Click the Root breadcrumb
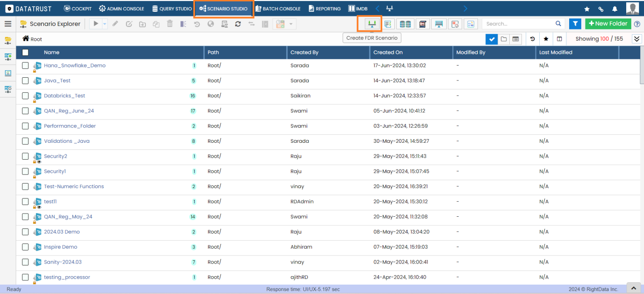This screenshot has width=644, height=294. pos(36,39)
